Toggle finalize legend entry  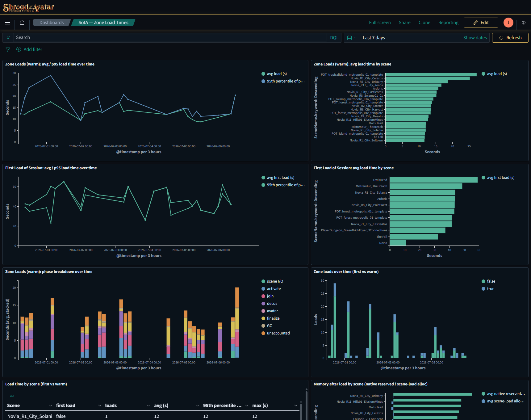270,318
